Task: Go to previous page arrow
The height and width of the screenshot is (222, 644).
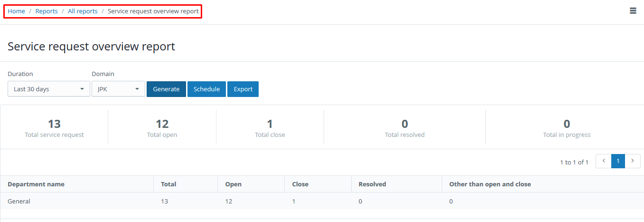Action: tap(604, 161)
